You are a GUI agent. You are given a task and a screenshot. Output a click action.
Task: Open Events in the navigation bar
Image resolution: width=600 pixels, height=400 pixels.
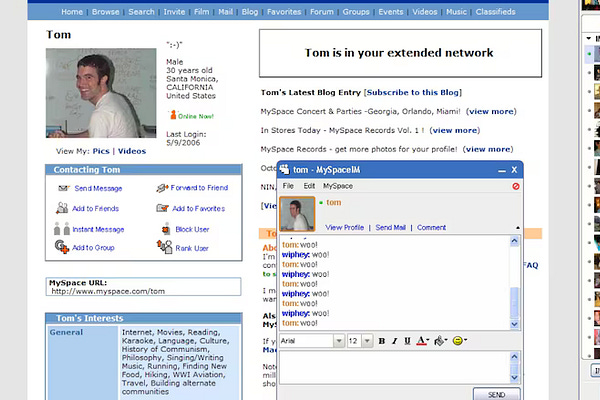click(391, 12)
